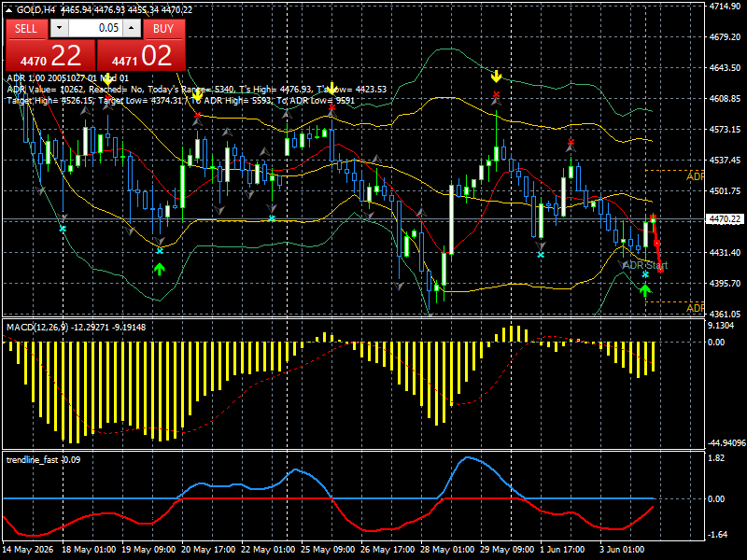Click price scale value 4573.15
The width and height of the screenshot is (747, 560).
726,129
